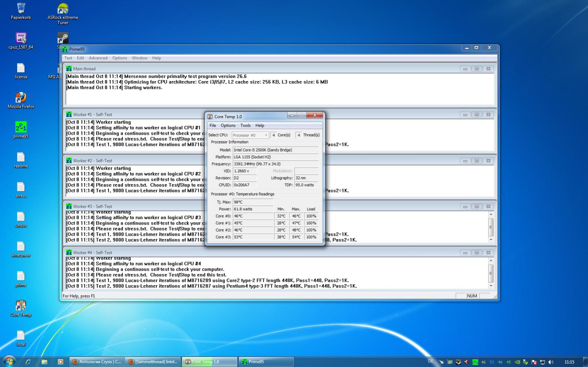Click the Tj. Max value field
The width and height of the screenshot is (588, 367).
point(253,202)
